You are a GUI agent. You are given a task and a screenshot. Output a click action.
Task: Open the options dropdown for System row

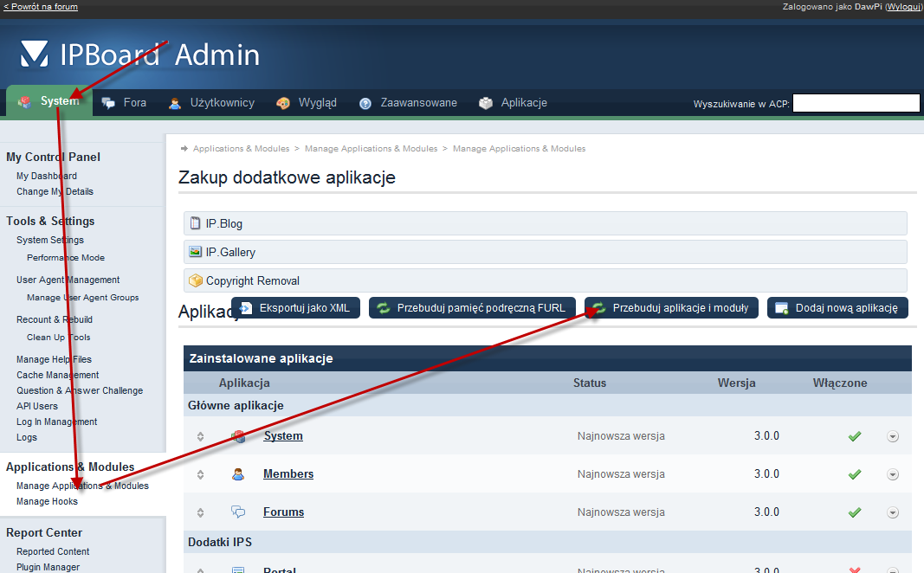tap(893, 436)
